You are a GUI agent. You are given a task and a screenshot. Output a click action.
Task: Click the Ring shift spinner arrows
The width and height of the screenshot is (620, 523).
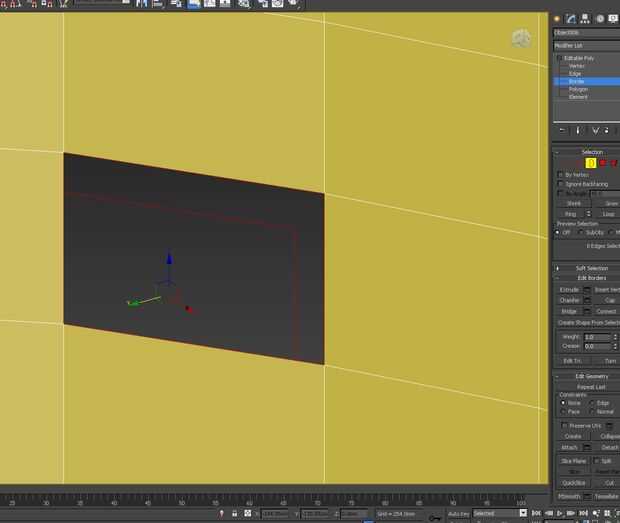(588, 213)
